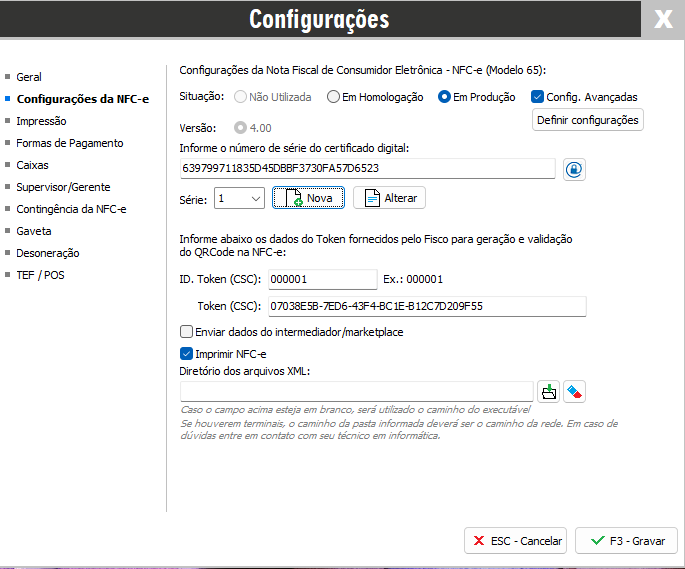
Task: Open Formas de Pagamento settings
Action: [x=69, y=143]
